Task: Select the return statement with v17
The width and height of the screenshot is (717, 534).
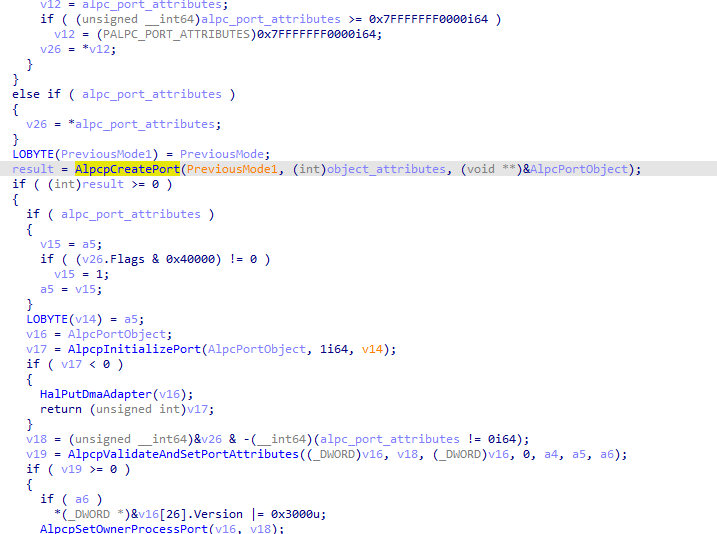Action: 127,409
